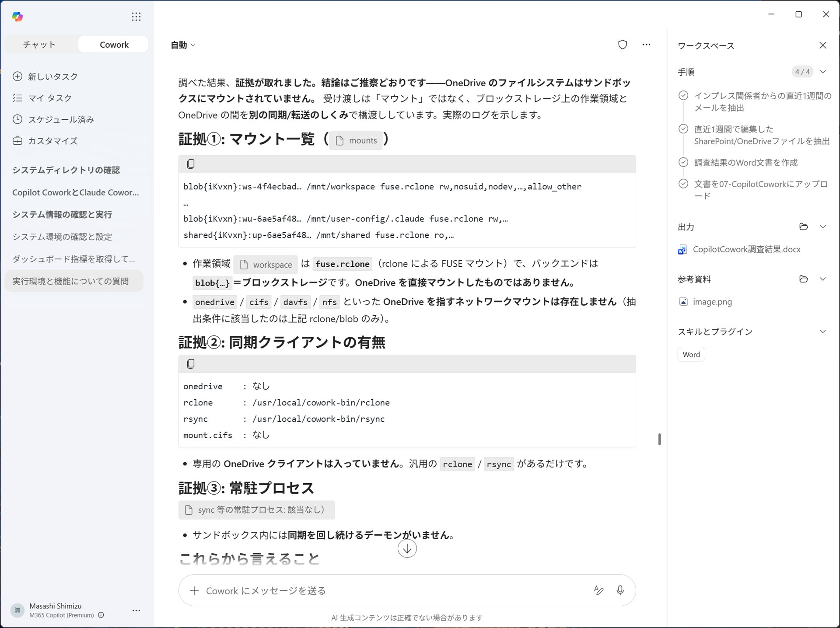
Task: Click image icon beside image.png
Action: click(683, 302)
